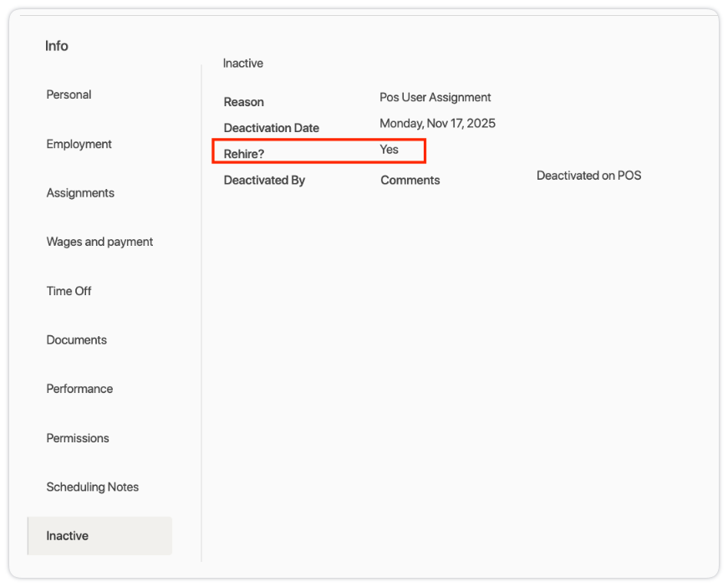Open the Wages and payment section
This screenshot has height=587, width=728.
coord(99,242)
